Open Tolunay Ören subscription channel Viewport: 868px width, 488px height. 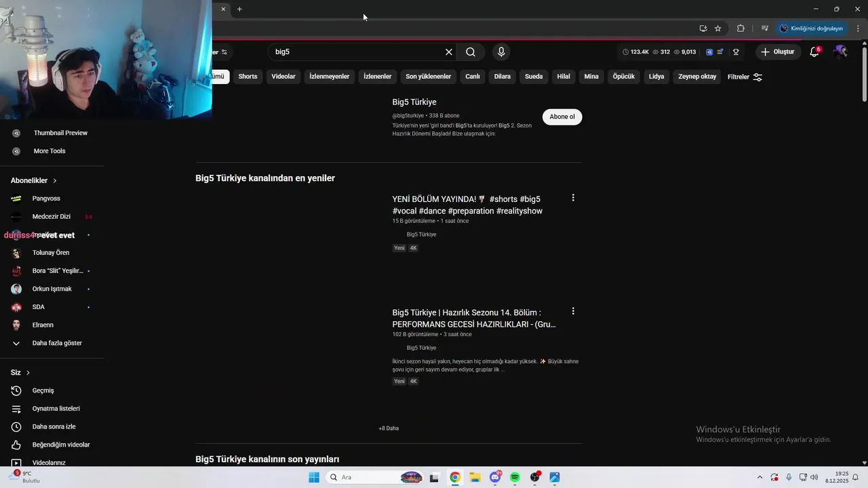coord(52,253)
